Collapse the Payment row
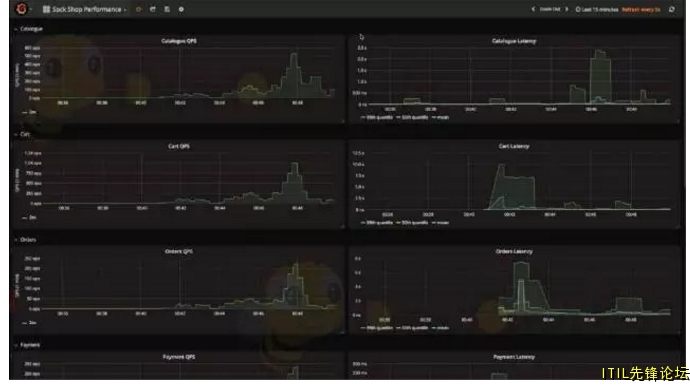 click(x=27, y=345)
